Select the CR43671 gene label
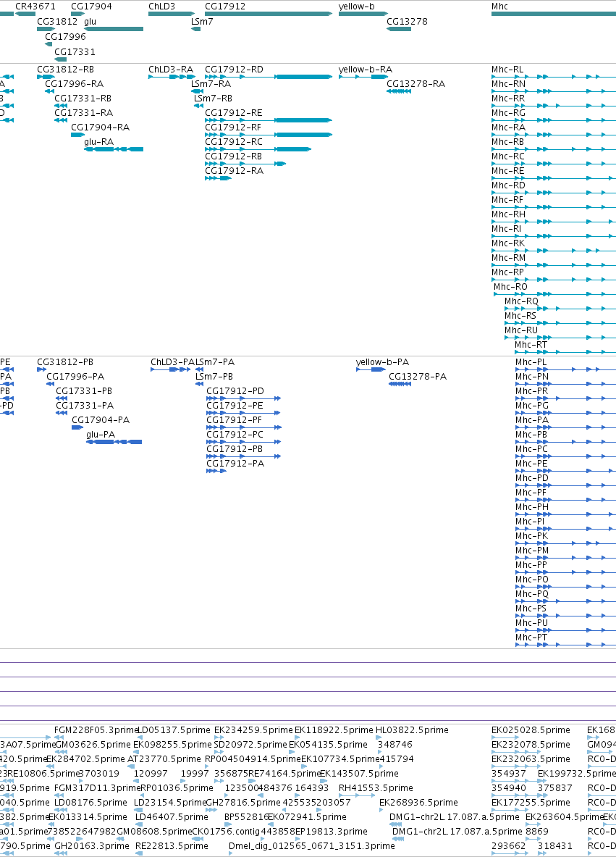The width and height of the screenshot is (616, 857). 35,7
